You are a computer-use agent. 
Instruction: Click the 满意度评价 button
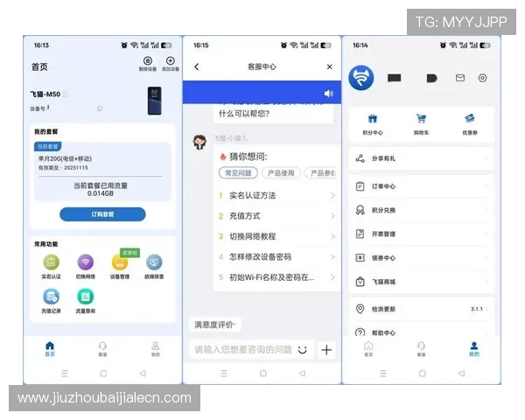pyautogui.click(x=215, y=325)
